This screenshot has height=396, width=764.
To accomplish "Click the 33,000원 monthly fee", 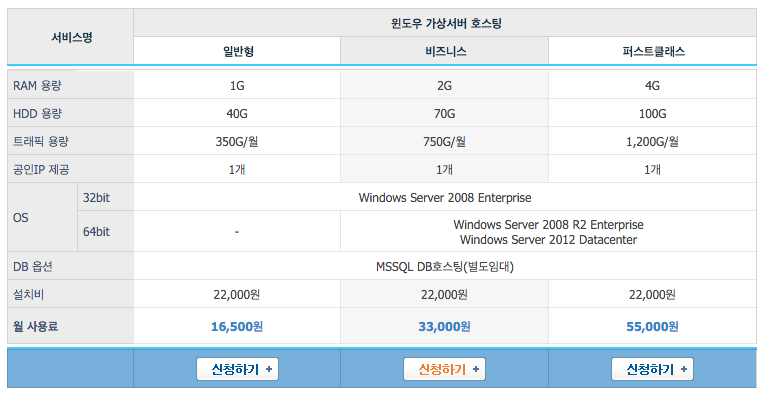I will 444,326.
